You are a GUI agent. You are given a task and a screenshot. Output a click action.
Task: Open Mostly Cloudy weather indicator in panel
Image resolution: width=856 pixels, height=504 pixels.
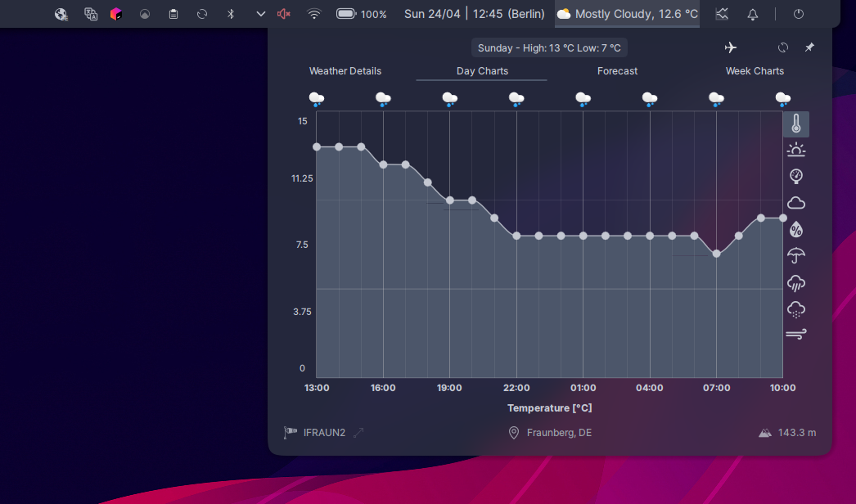[627, 14]
